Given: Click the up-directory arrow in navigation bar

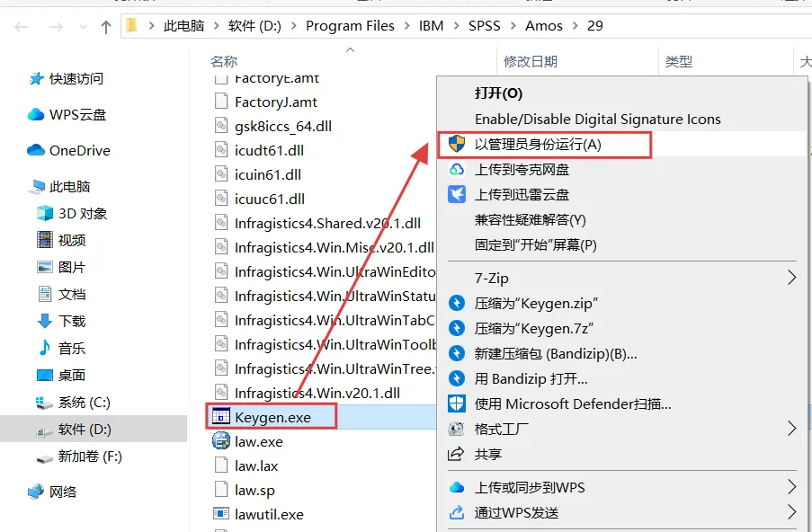Looking at the screenshot, I should pyautogui.click(x=106, y=27).
